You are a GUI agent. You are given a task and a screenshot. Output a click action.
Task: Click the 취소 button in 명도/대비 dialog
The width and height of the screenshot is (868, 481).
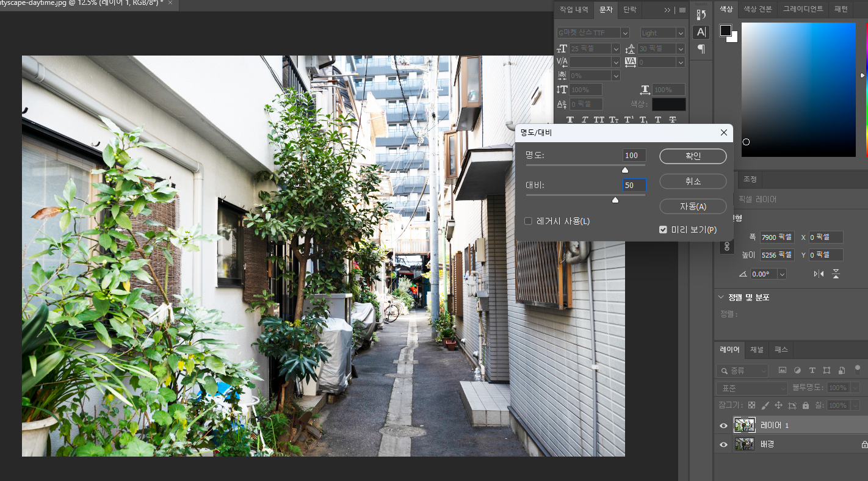point(693,181)
